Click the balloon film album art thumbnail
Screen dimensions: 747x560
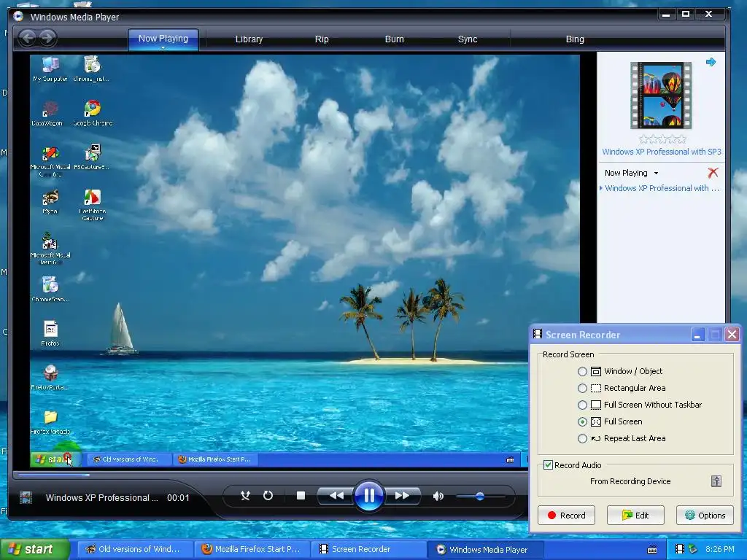coord(661,96)
